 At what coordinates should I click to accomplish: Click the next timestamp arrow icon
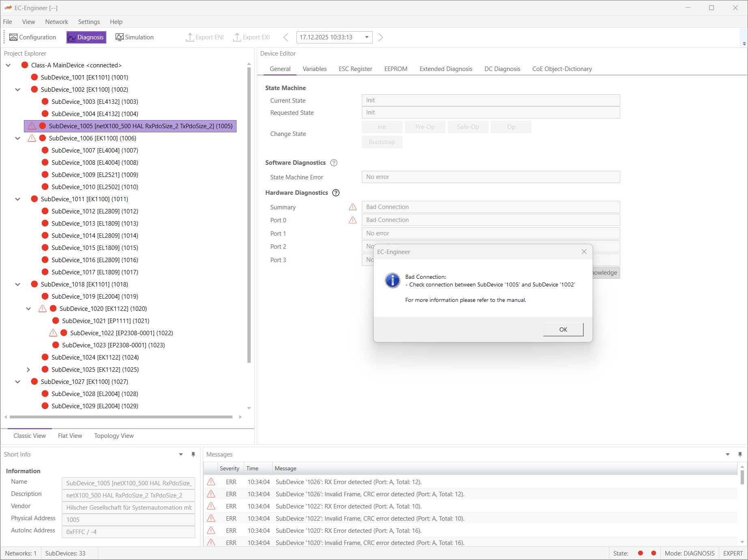(x=380, y=37)
